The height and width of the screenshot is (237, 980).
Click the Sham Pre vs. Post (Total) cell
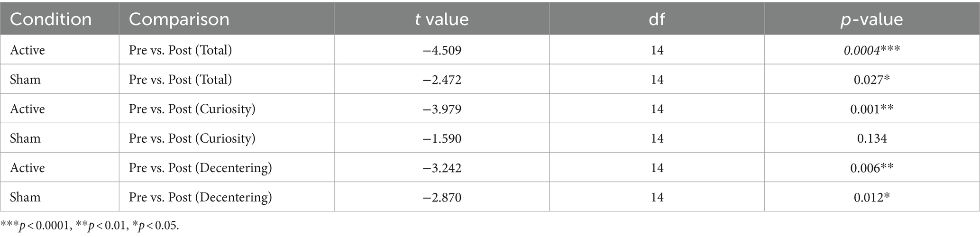[x=227, y=79]
